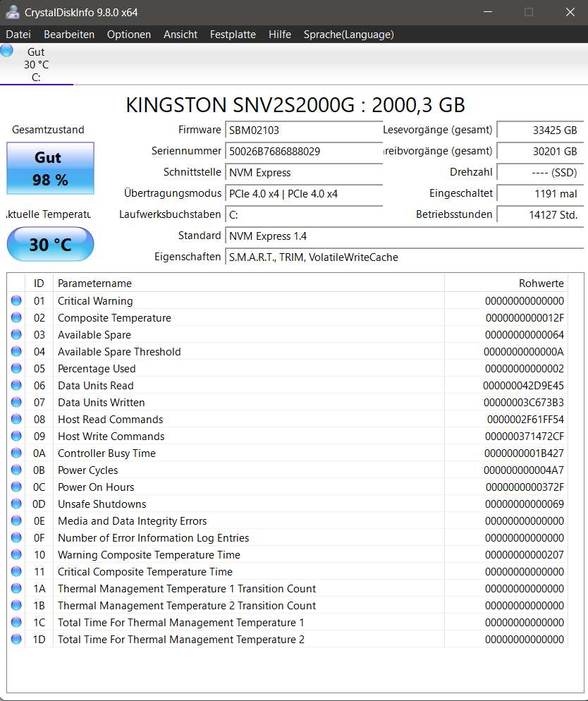
Task: Click the status orb for Unsafe Shutdowns
Action: pos(16,504)
